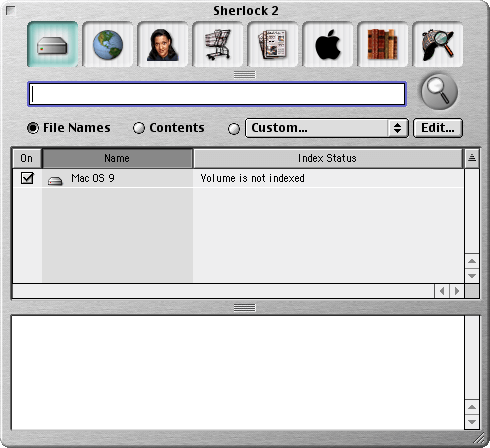The width and height of the screenshot is (490, 448).
Task: Click results pane scroll up arrow
Action: [x=472, y=407]
